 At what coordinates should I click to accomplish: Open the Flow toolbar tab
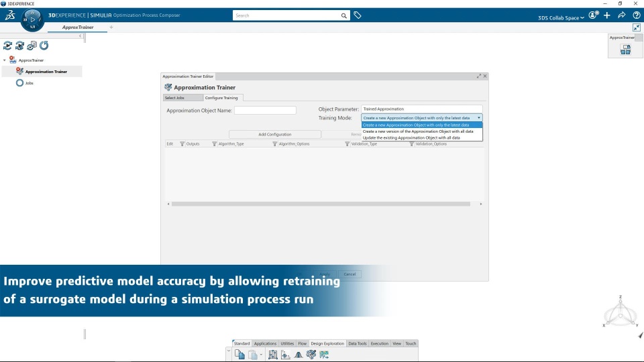pyautogui.click(x=303, y=343)
